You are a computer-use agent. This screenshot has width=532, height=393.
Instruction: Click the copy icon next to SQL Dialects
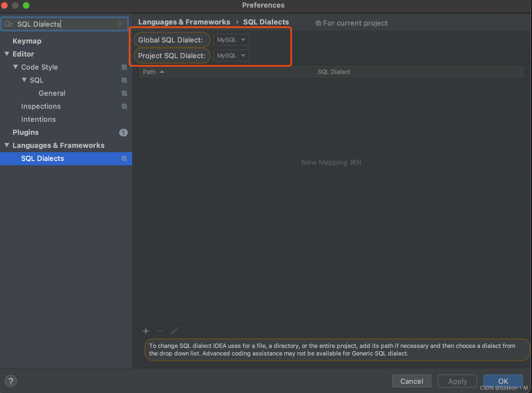124,158
